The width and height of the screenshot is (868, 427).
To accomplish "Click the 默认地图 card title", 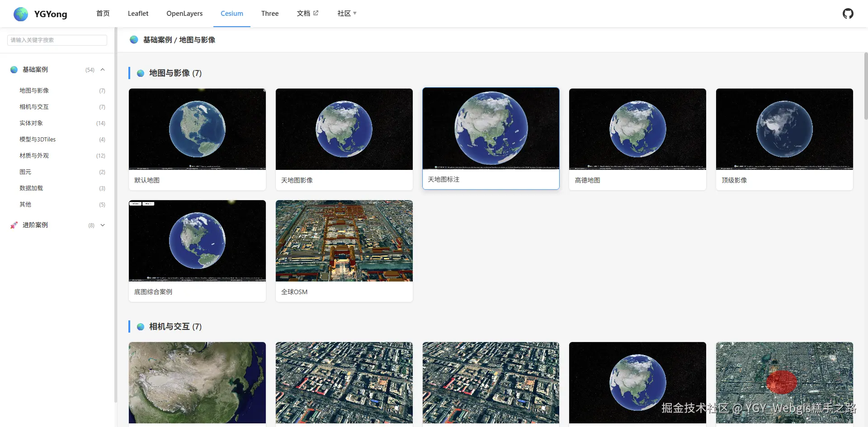I will point(147,180).
